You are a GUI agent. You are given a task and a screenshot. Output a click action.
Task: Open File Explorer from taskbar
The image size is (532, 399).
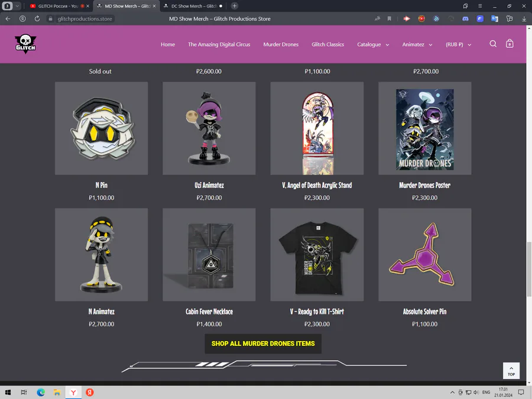(57, 392)
